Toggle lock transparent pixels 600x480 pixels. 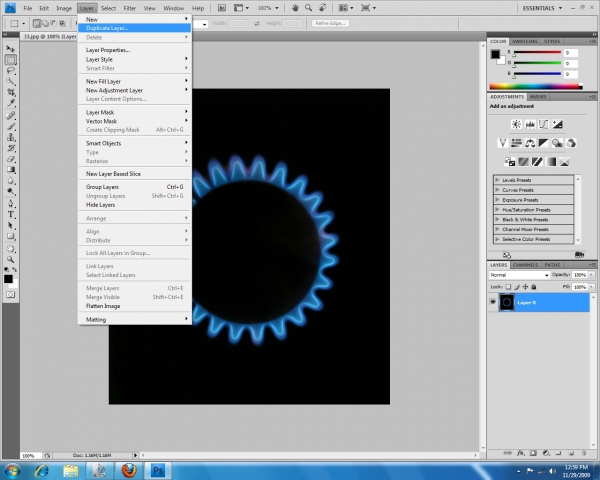pos(508,287)
